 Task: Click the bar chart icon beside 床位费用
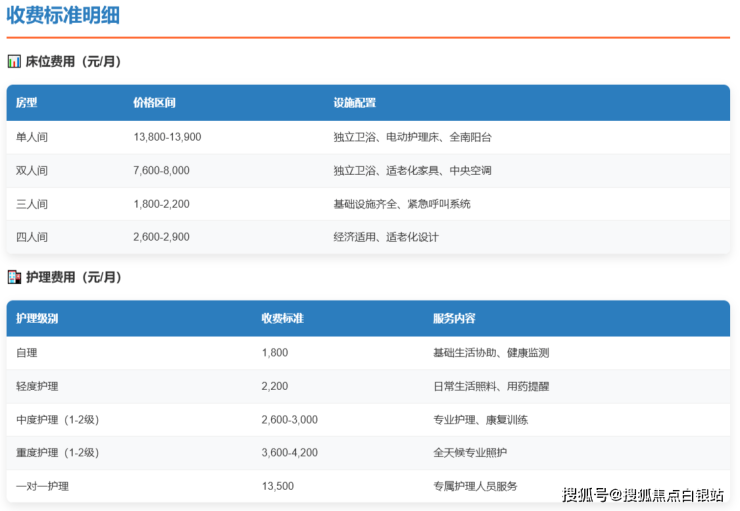pos(14,62)
